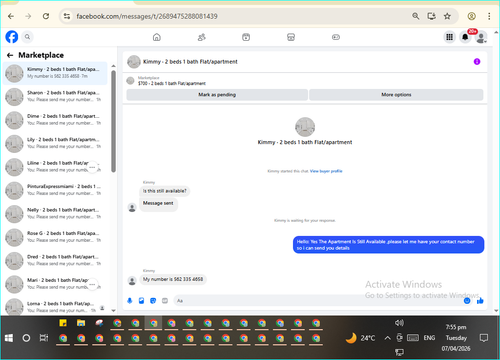
Task: Click Kimmy's large avatar in chat
Action: 305,127
